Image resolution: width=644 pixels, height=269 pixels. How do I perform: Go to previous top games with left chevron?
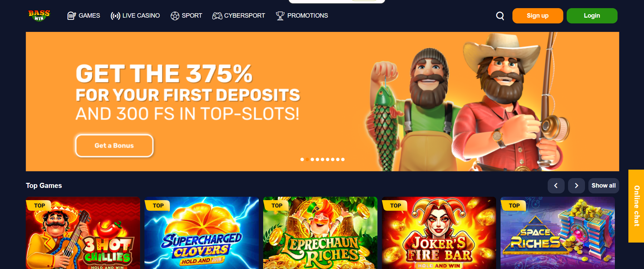pyautogui.click(x=556, y=186)
